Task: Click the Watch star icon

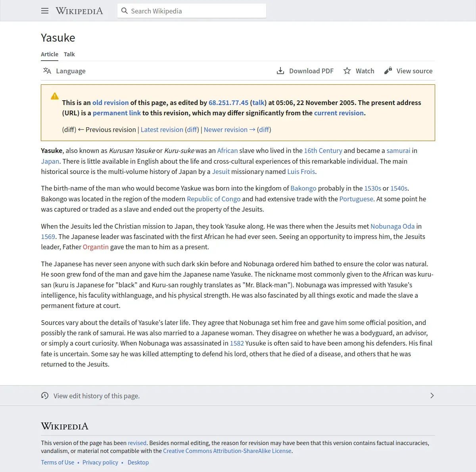Action: point(347,71)
